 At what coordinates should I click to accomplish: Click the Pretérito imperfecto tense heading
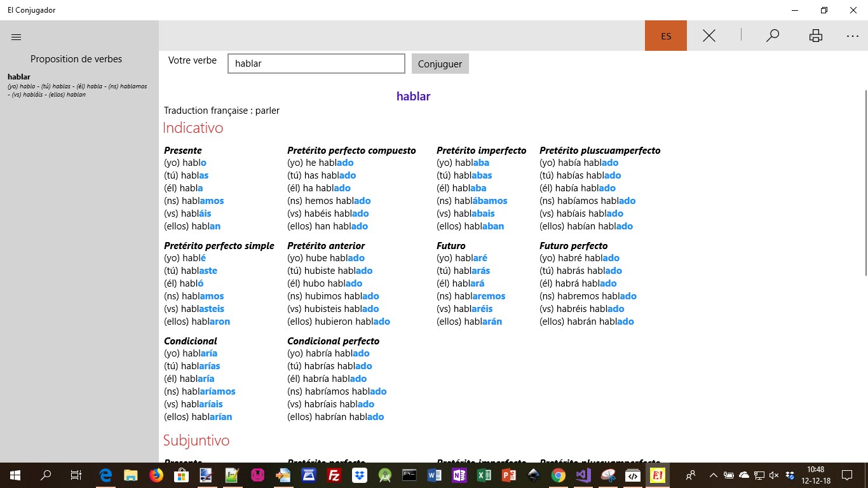point(482,151)
